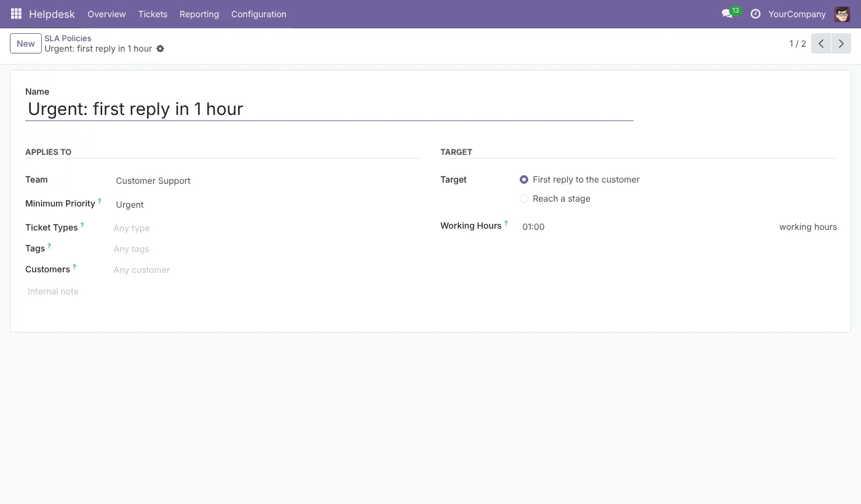Viewport: 861px width, 504px height.
Task: Open the gear actions menu
Action: 161,49
